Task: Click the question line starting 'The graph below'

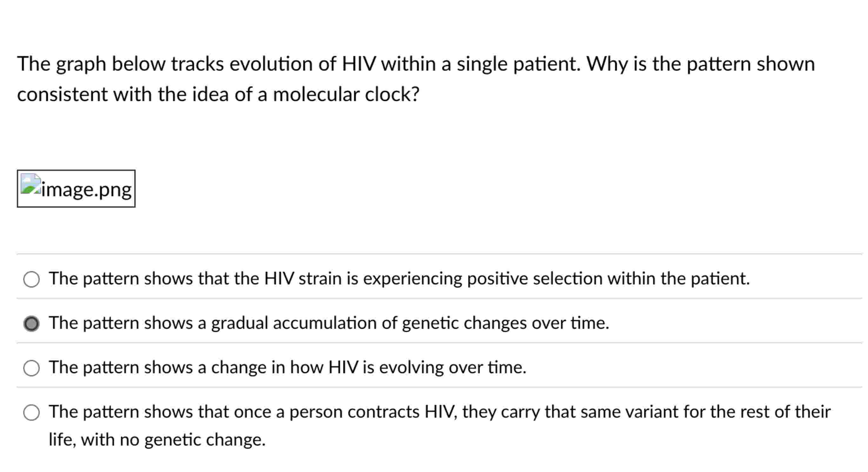Action: point(416,64)
